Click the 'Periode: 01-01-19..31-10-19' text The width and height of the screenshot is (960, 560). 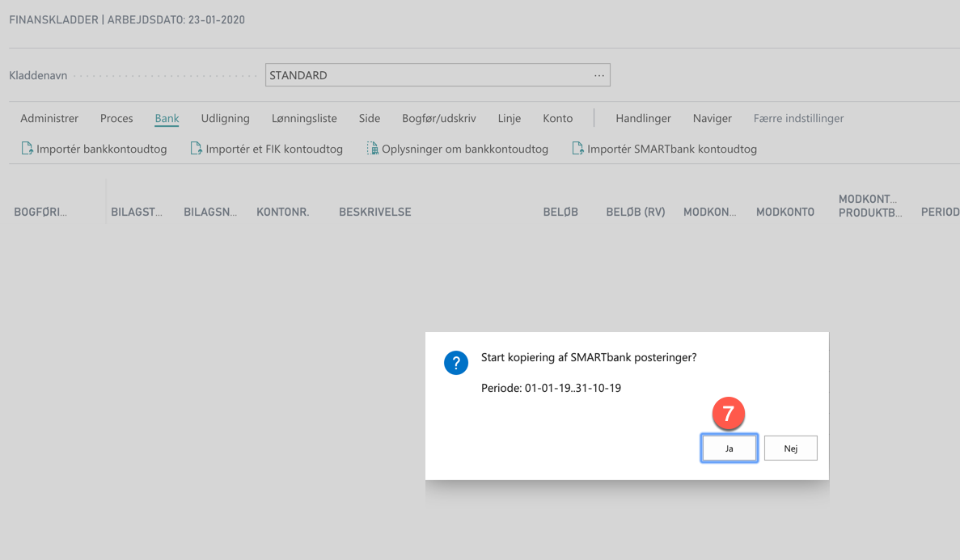(551, 388)
